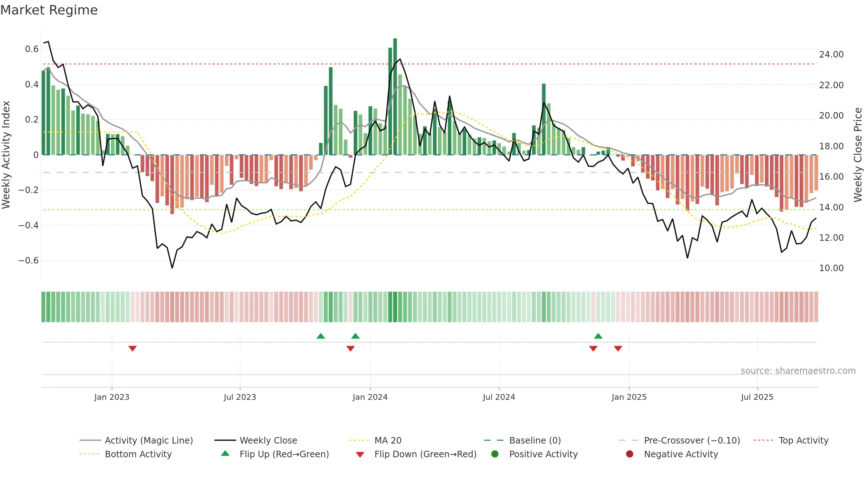Click the 18.00 price tick label

[x=831, y=146]
